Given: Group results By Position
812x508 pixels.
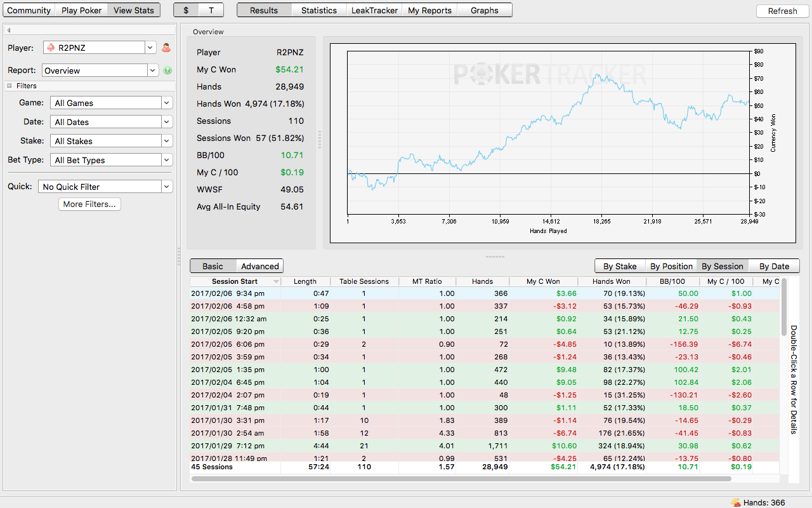Looking at the screenshot, I should coord(671,266).
